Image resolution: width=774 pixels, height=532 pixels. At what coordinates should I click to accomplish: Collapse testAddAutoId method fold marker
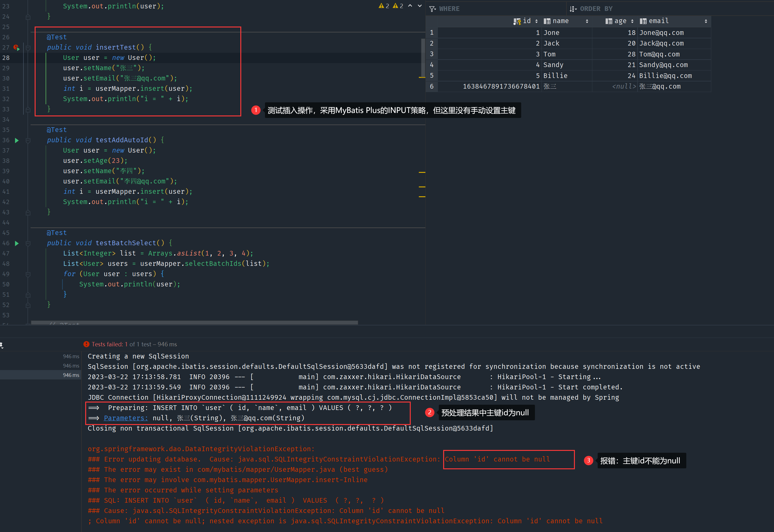[28, 140]
